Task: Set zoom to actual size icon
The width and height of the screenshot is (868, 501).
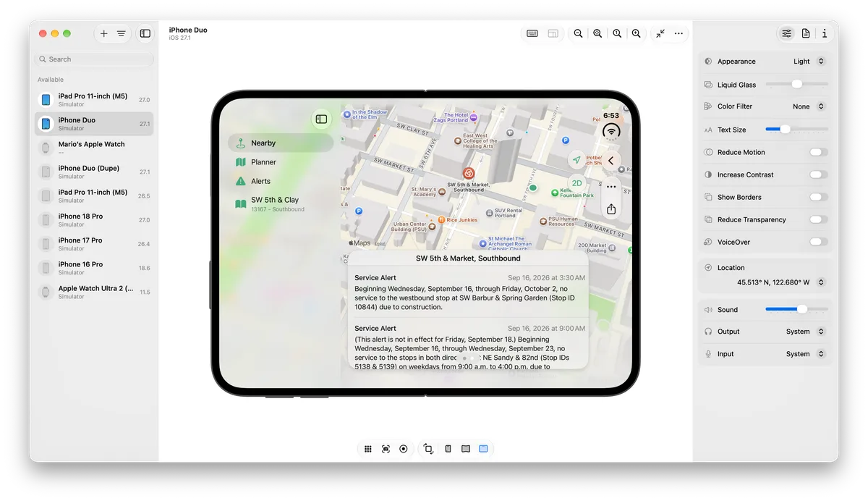Action: click(617, 33)
